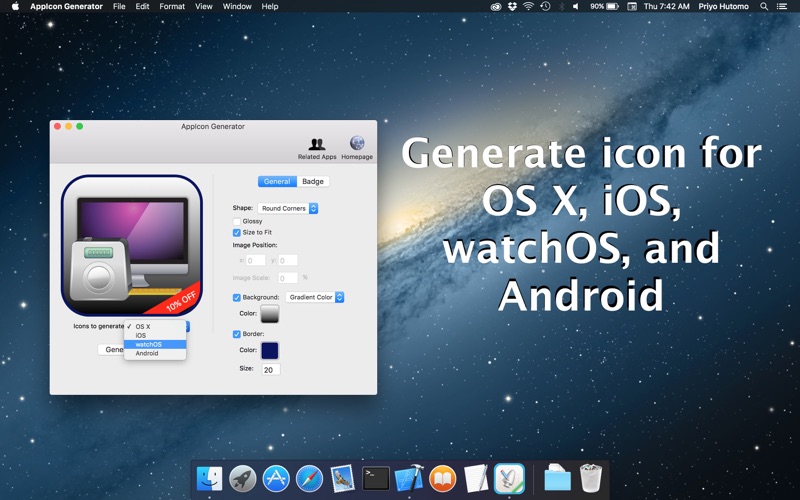
Task: Enable the Glossy checkbox
Action: click(x=237, y=221)
